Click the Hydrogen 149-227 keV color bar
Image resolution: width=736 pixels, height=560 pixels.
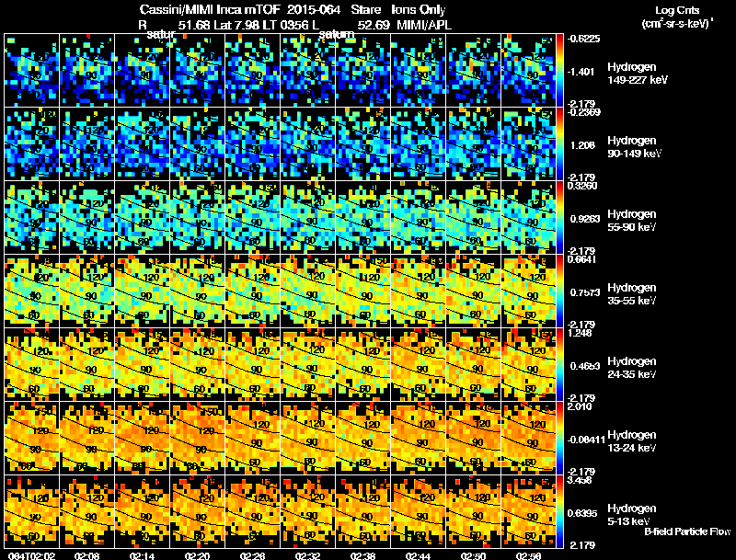[560, 71]
